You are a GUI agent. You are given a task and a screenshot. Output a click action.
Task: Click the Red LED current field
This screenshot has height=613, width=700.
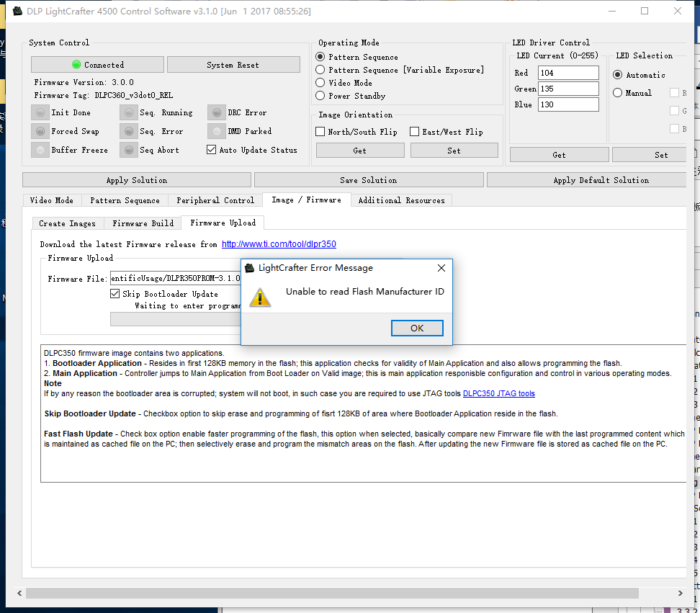coord(568,73)
